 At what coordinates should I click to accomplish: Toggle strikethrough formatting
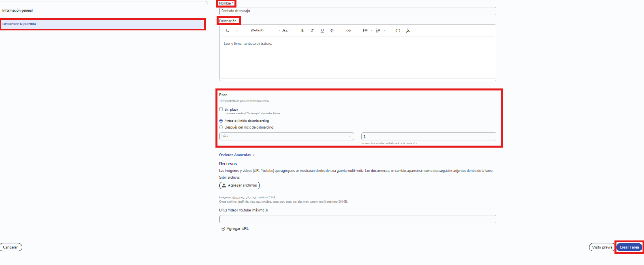pyautogui.click(x=332, y=30)
